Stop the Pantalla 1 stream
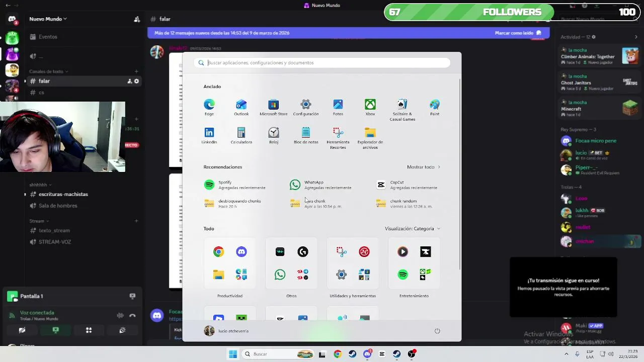This screenshot has width=644, height=362. pyautogui.click(x=132, y=296)
